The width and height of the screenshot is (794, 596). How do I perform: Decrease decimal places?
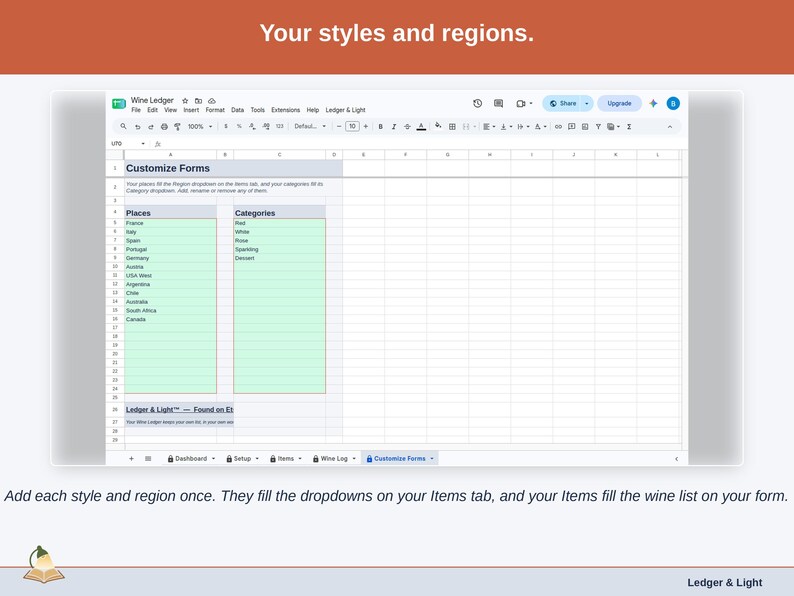pos(252,127)
